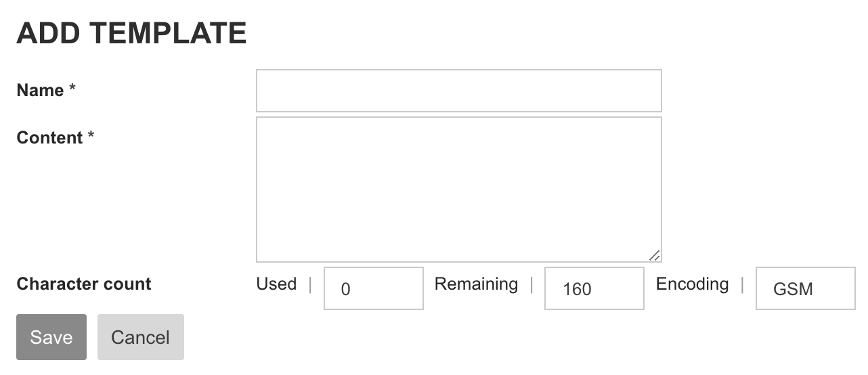Select the Encoding field showing GSM
Screen dimensions: 868x375
(805, 289)
